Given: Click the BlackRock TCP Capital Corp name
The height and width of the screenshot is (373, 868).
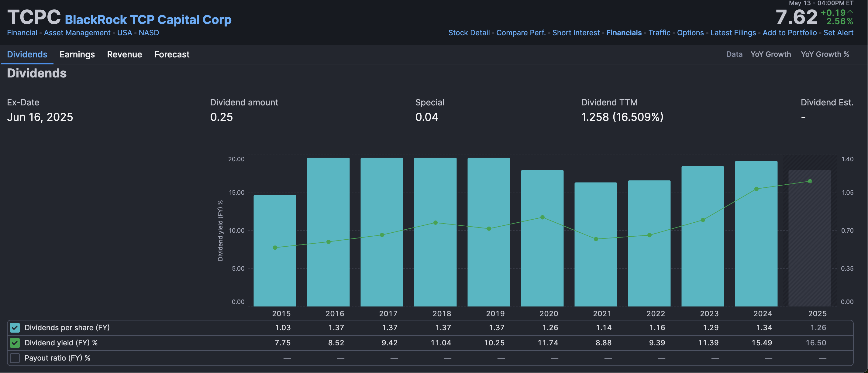Looking at the screenshot, I should (148, 19).
